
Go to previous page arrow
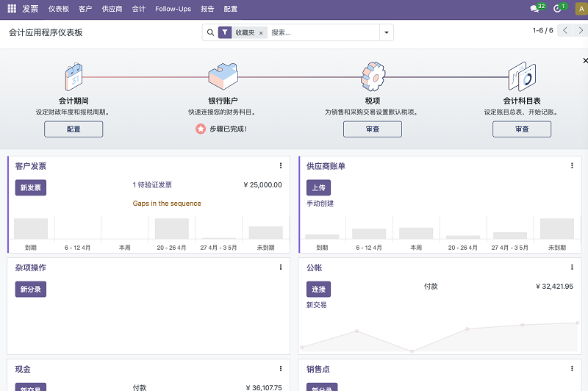coord(564,30)
